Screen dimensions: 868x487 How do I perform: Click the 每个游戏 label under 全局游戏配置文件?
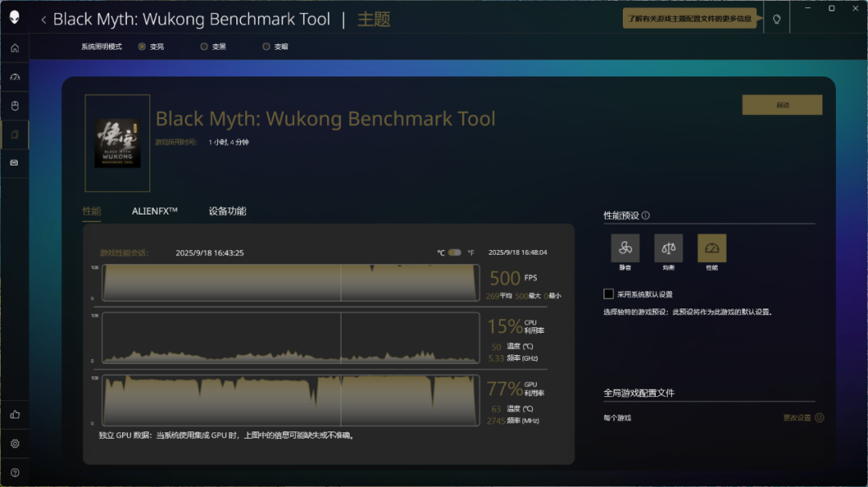617,418
